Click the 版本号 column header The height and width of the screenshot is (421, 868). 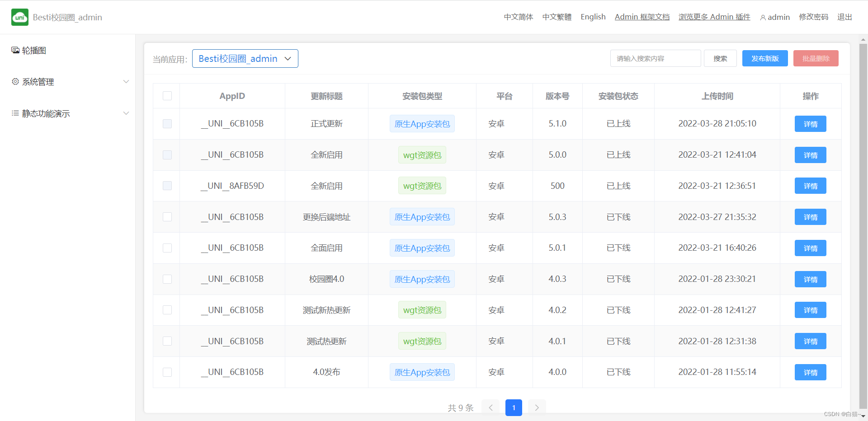pos(557,96)
